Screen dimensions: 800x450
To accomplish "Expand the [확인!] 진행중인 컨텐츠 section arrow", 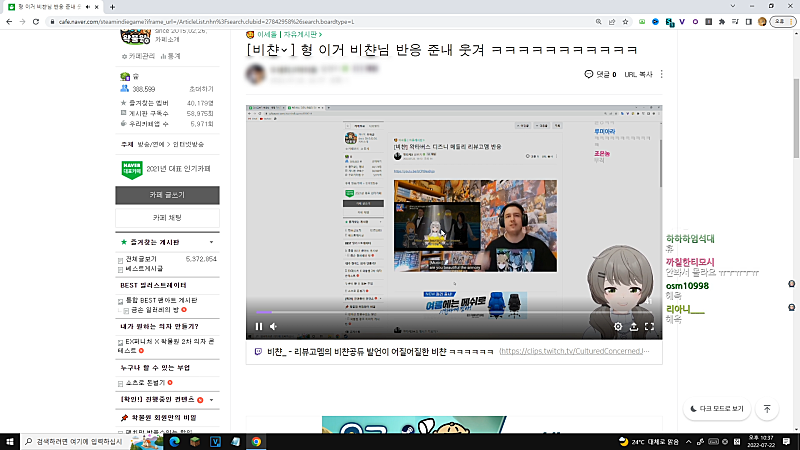I will (211, 399).
